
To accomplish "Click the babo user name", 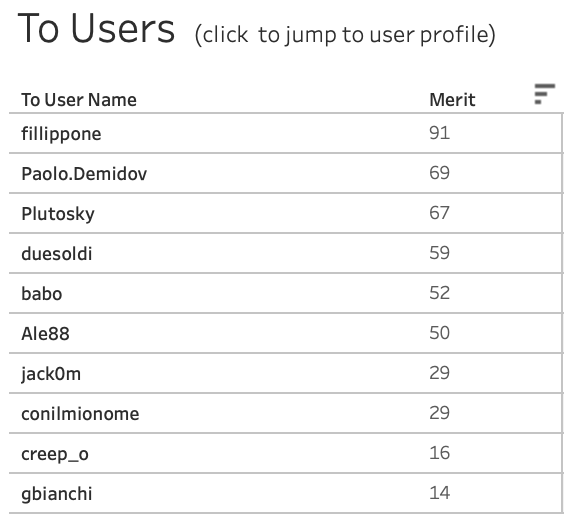I will point(42,294).
